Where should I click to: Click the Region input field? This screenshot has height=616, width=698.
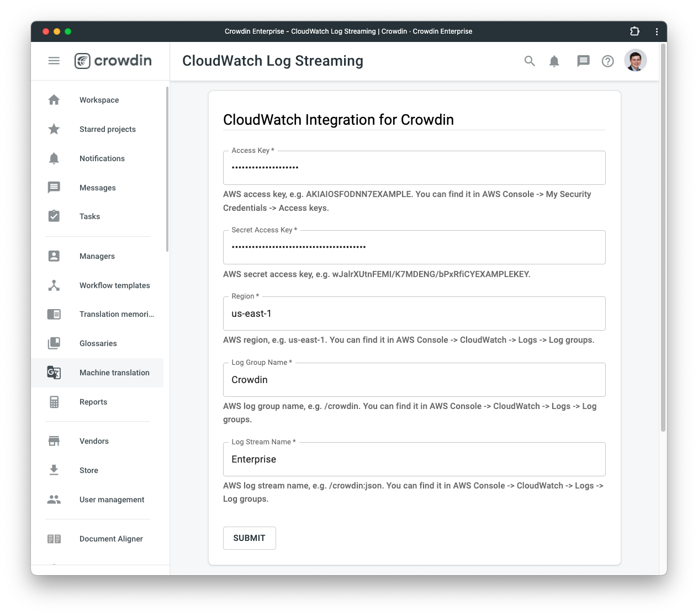click(414, 314)
